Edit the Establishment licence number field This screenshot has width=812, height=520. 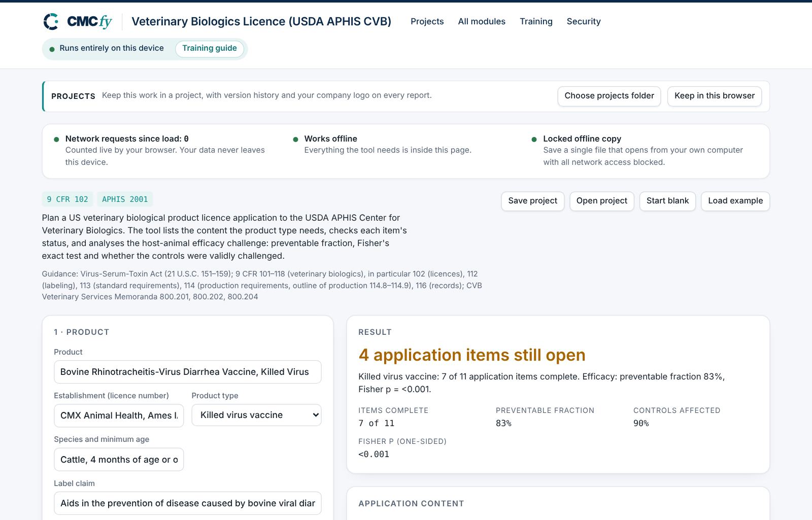click(x=119, y=415)
